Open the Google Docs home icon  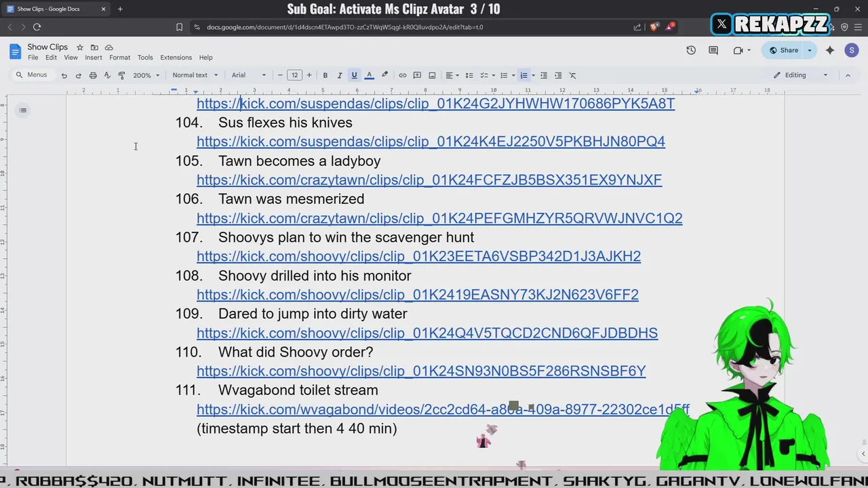[15, 52]
